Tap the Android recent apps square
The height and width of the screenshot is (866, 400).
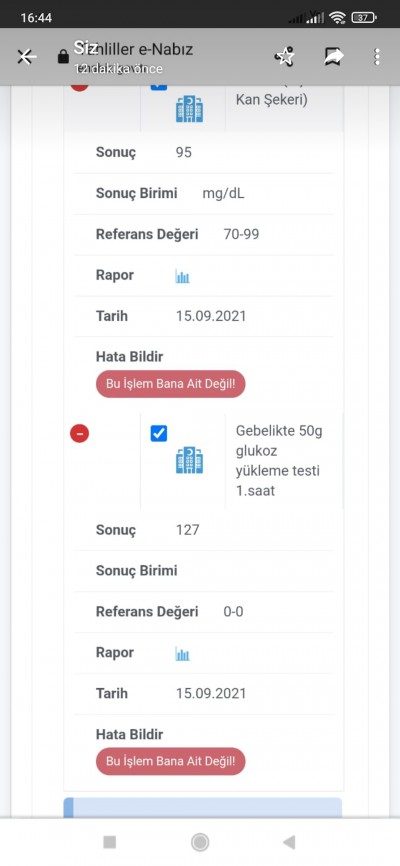coord(110,842)
